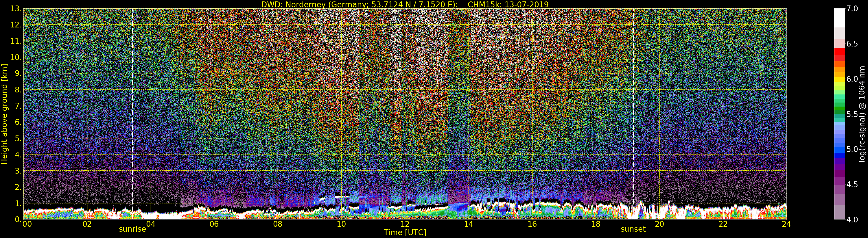The image size is (868, 238).
Task: Click the blue colorbar segment near 5.0
Action: 839,150
